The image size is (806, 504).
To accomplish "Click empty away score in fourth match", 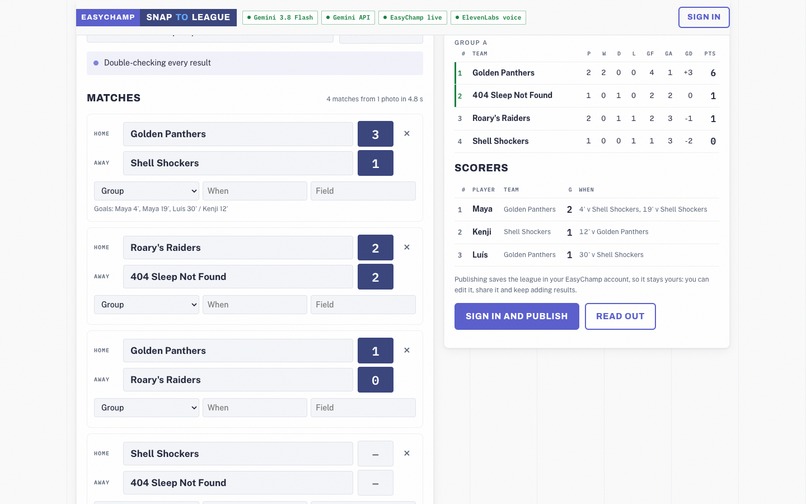I will [x=375, y=483].
